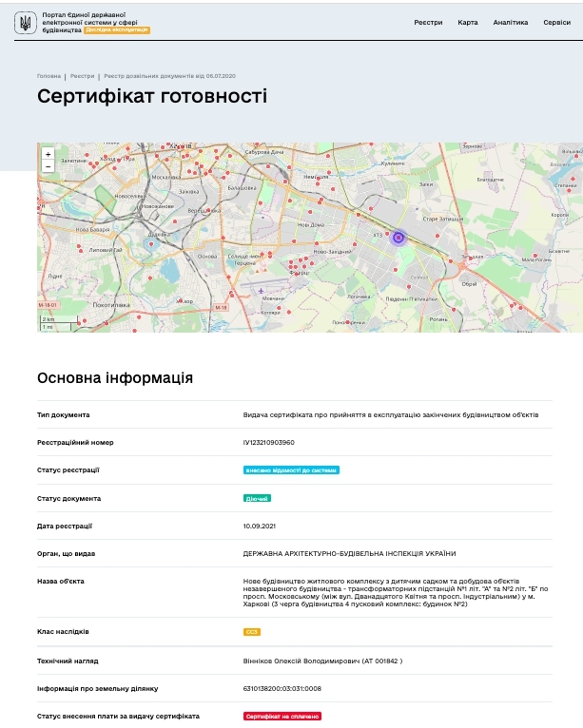Select registration date 10.09.2021
583x728 pixels.
[x=260, y=526]
